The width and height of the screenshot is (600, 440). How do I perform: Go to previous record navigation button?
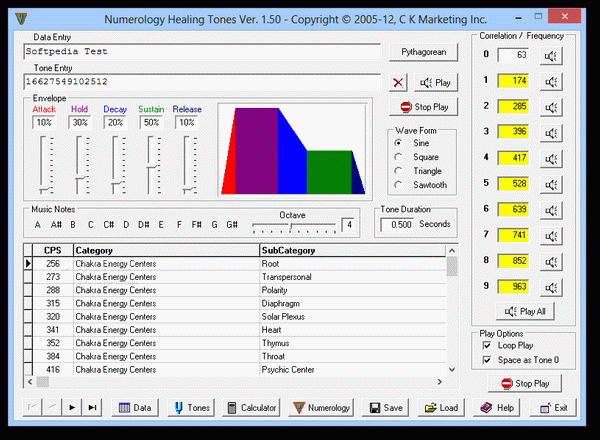coord(52,407)
